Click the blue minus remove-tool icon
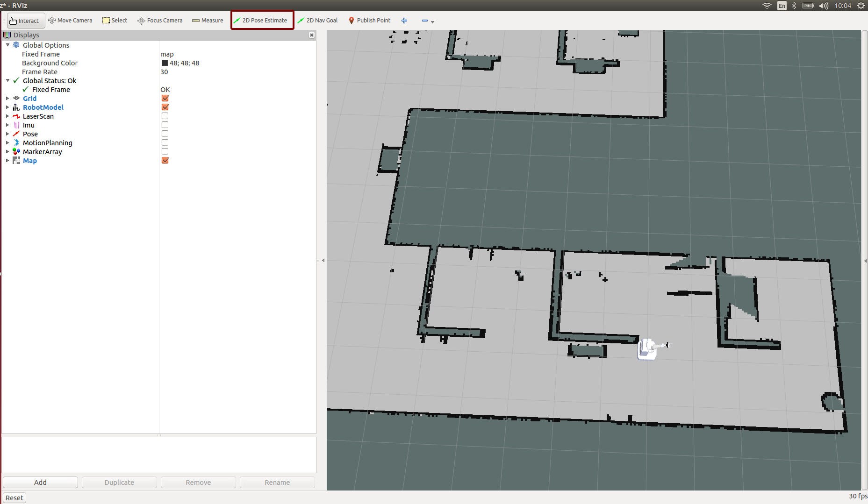868x504 pixels. tap(425, 21)
